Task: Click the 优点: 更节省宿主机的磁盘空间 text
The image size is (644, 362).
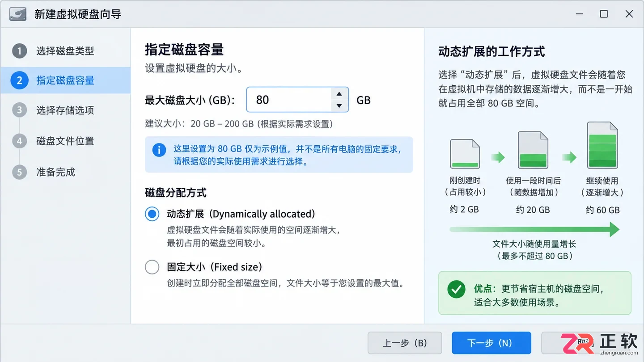Action: point(539,296)
